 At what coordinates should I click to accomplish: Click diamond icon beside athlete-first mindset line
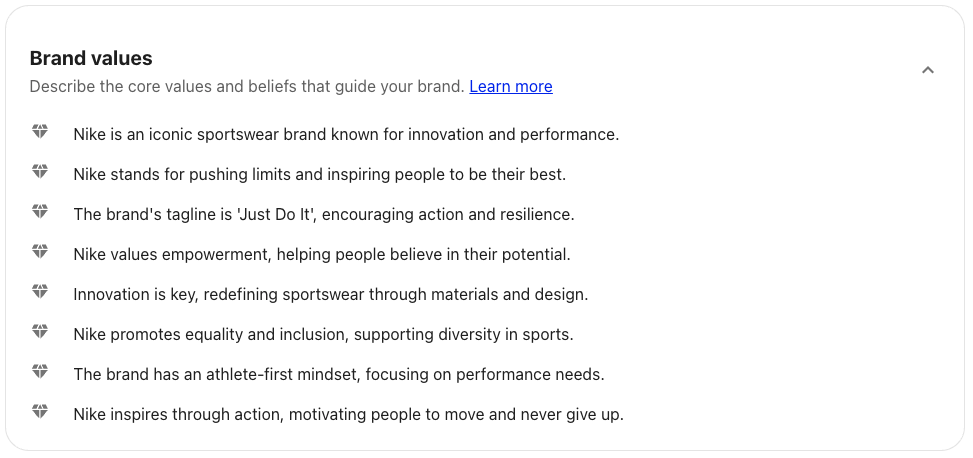click(x=40, y=372)
